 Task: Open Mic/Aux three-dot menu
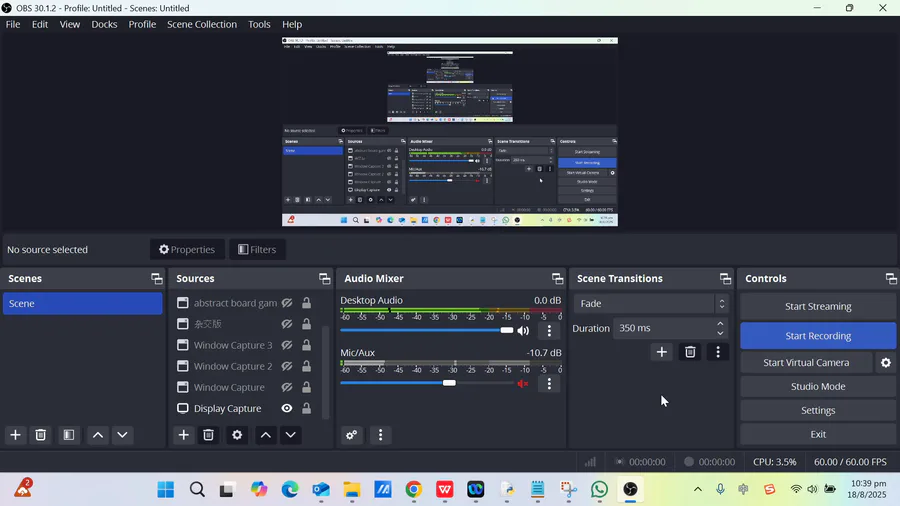(x=549, y=383)
